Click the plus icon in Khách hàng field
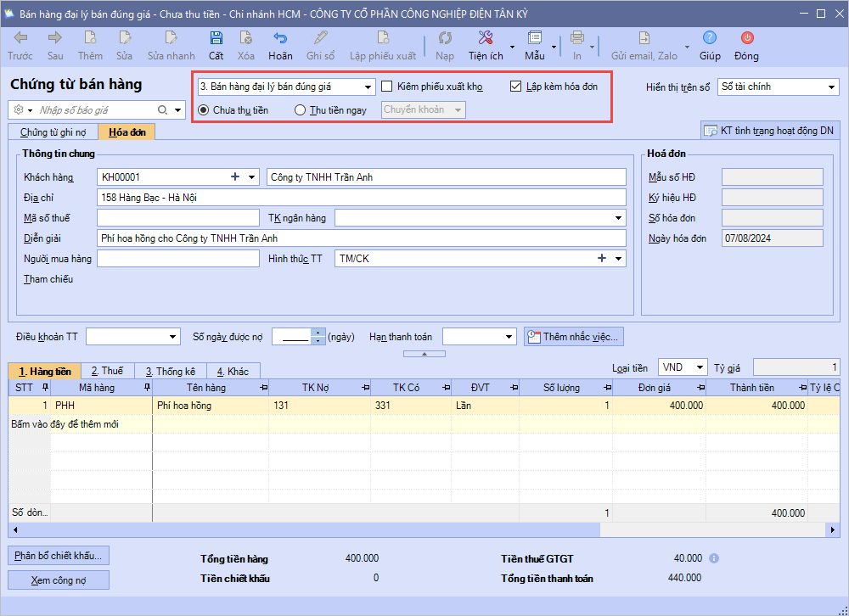Screen dimensions: 849x616 pos(235,177)
